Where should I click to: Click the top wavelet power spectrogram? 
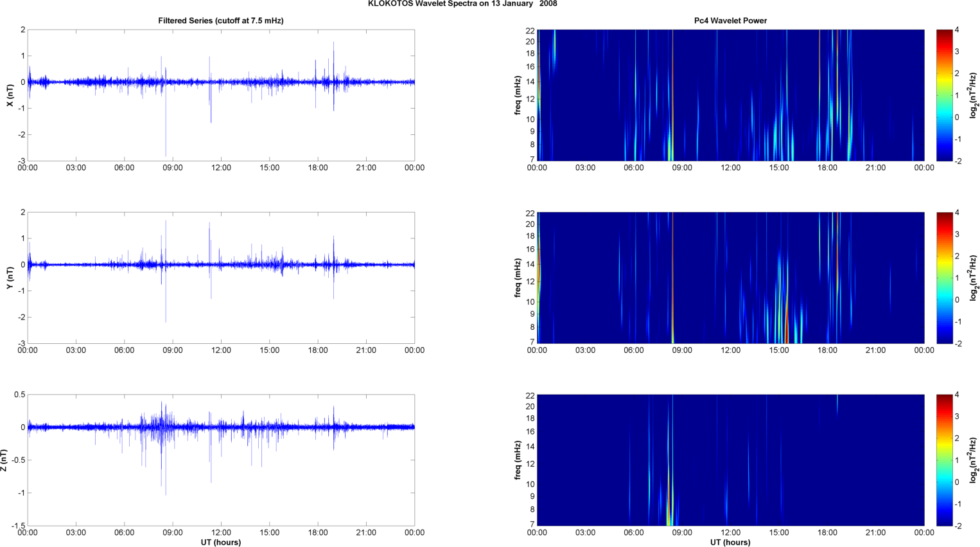pyautogui.click(x=730, y=95)
